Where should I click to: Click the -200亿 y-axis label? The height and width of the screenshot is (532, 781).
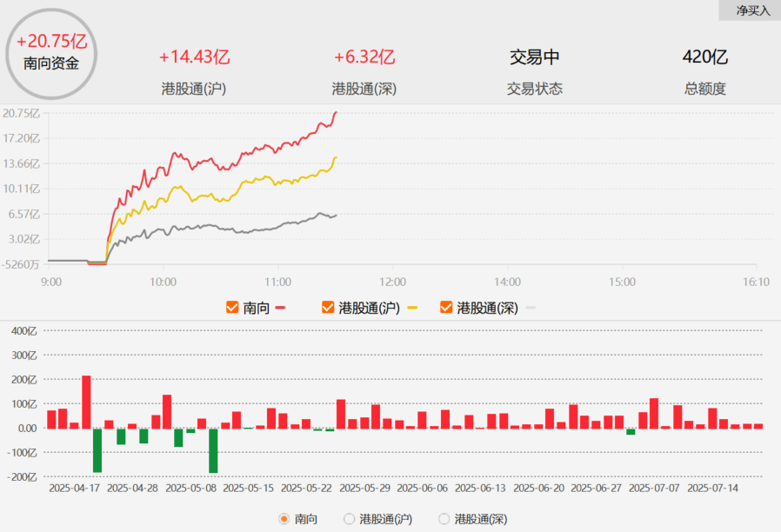pyautogui.click(x=22, y=477)
